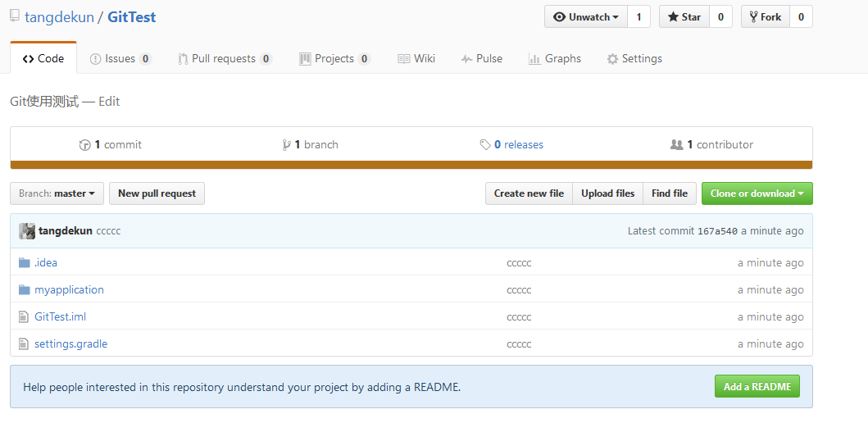View the 1 contributor link

(712, 144)
